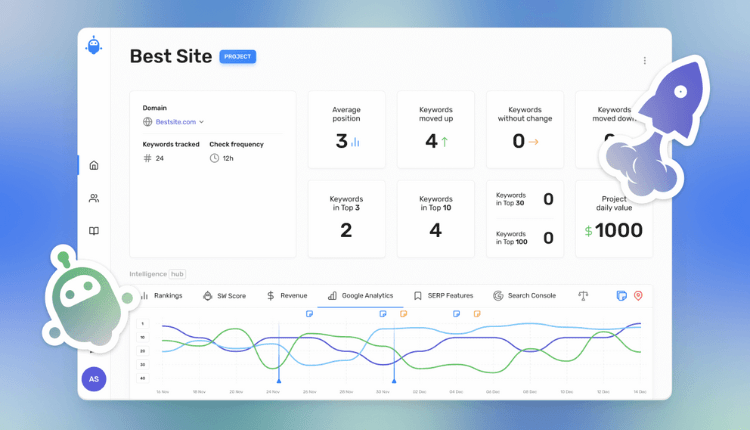Click the Keywords moved up card
This screenshot has width=750, height=430.
tap(436, 130)
